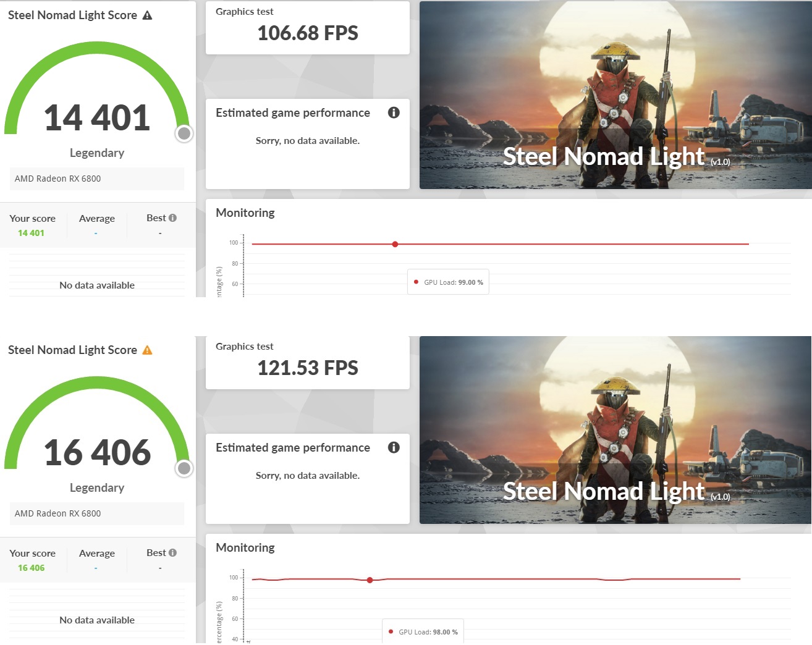The height and width of the screenshot is (645, 812).
Task: Click the gray gauge knob beside 14 401
Action: 184,133
